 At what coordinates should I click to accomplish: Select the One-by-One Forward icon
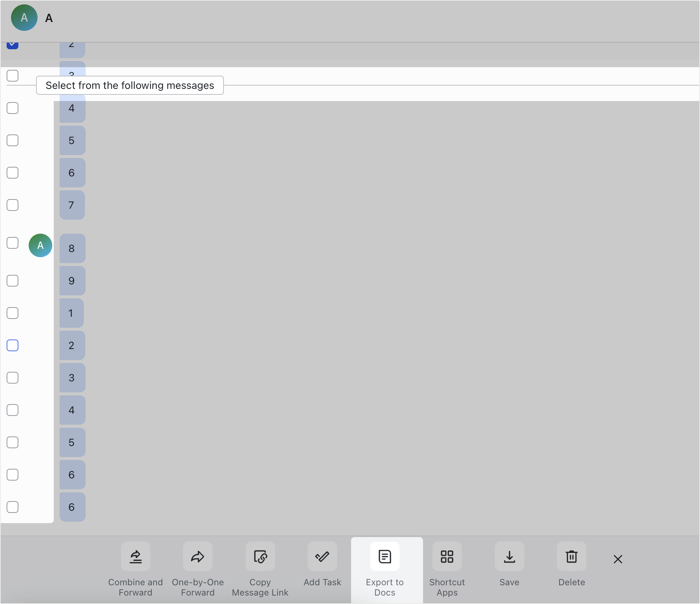tap(197, 557)
